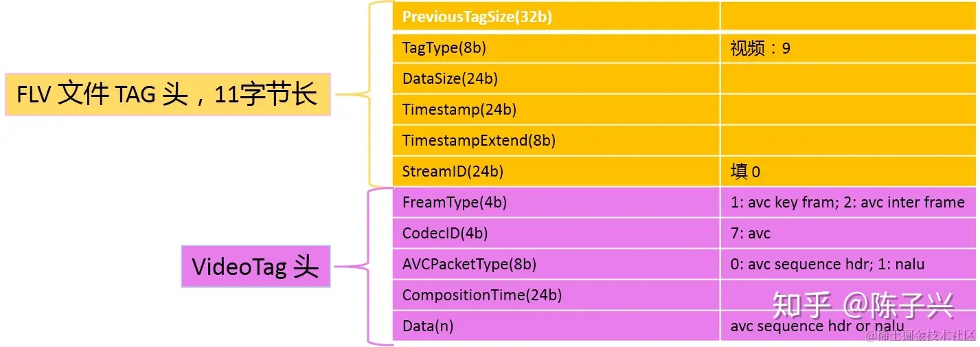Click the FLV 文件 TAG 头 label box
The width and height of the screenshot is (980, 347).
click(168, 94)
